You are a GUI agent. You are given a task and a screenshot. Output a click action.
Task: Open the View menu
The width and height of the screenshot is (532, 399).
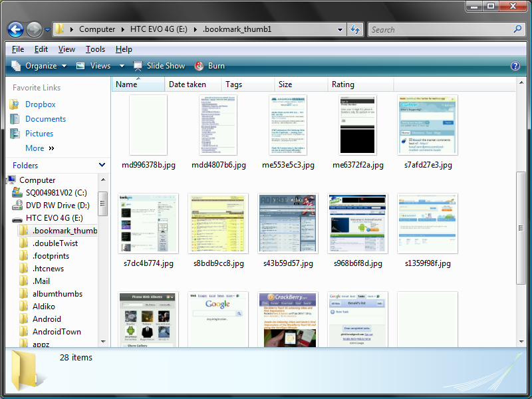66,49
